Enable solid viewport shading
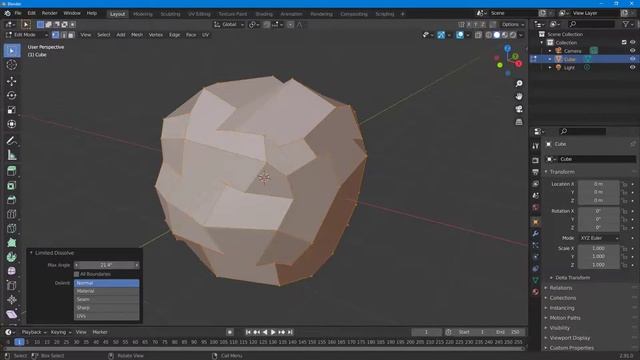 497,35
